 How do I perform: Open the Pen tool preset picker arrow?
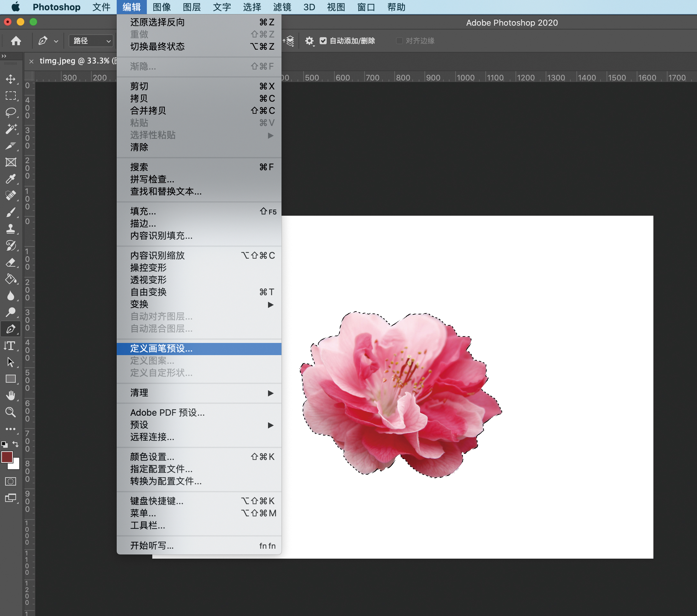point(56,41)
